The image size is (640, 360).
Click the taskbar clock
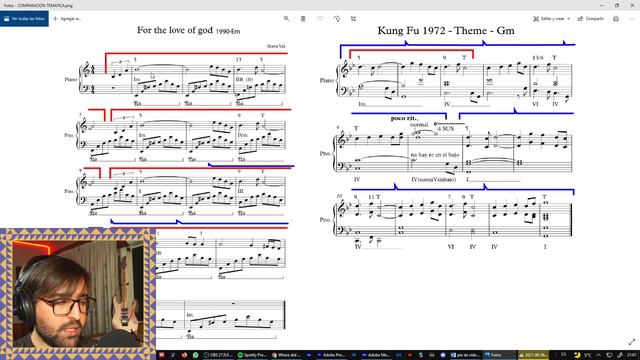632,355
